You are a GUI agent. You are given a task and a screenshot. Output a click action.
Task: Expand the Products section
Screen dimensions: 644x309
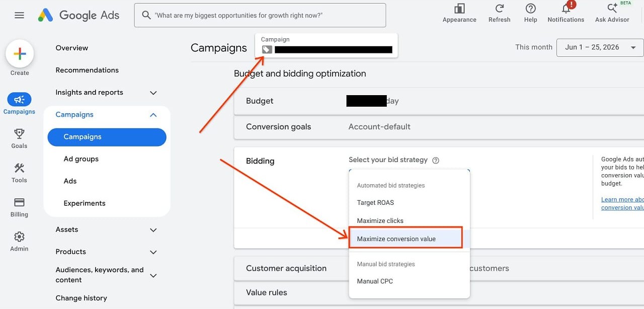point(153,252)
